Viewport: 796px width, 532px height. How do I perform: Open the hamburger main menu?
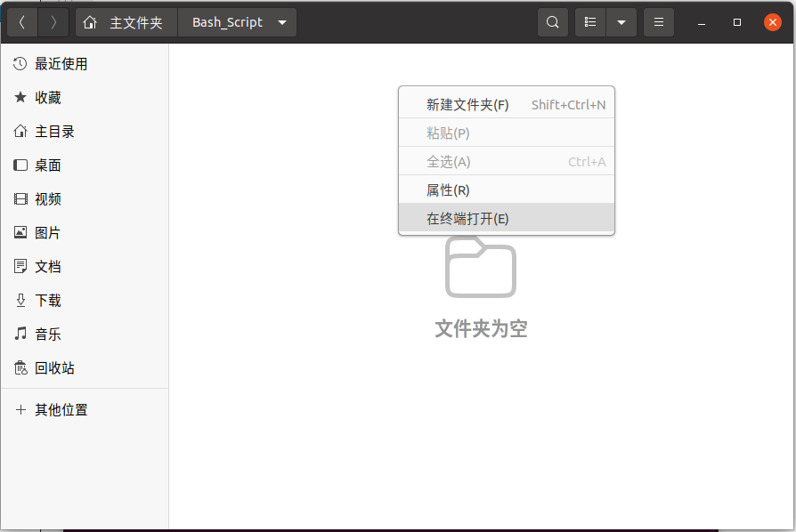(x=658, y=22)
